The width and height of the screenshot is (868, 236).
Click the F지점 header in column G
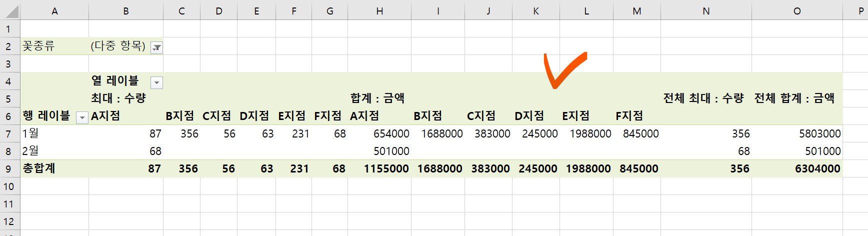(x=328, y=116)
